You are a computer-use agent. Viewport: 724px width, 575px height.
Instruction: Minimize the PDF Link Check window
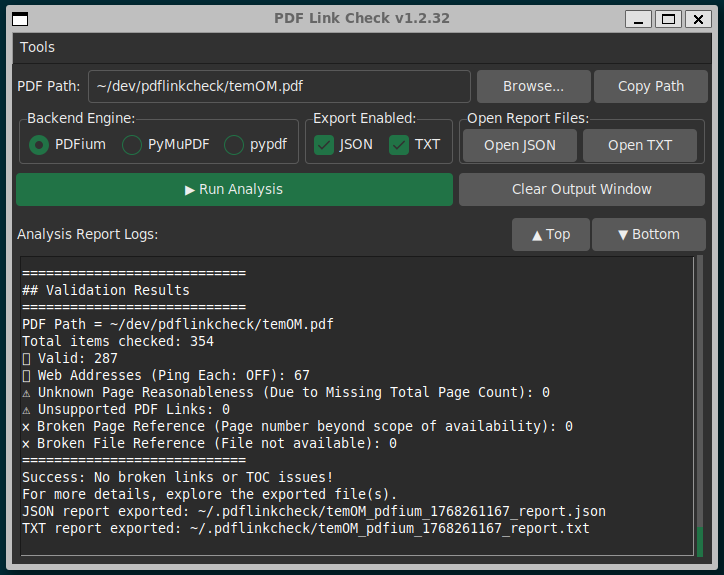(x=638, y=19)
